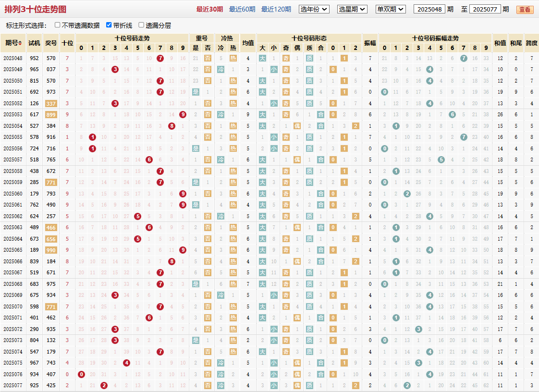Click the 均值 column header
The image size is (539, 392).
pyautogui.click(x=248, y=43)
